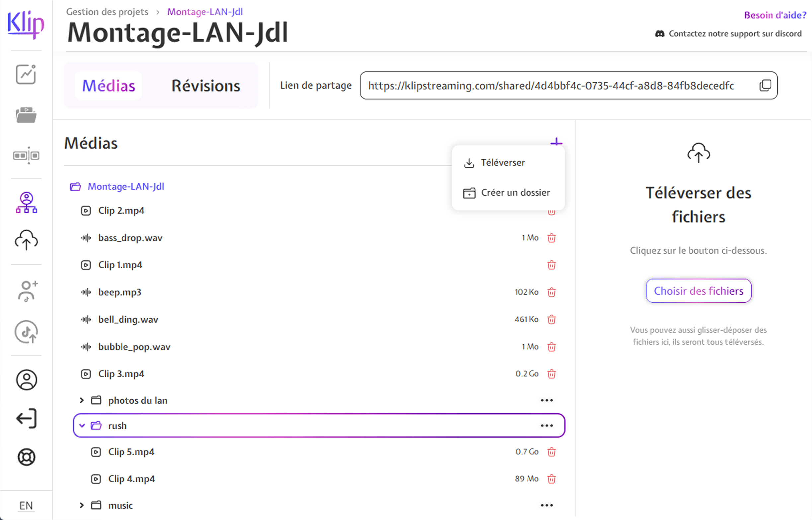Expand the photos du lan folder
This screenshot has width=812, height=520.
pyautogui.click(x=82, y=400)
